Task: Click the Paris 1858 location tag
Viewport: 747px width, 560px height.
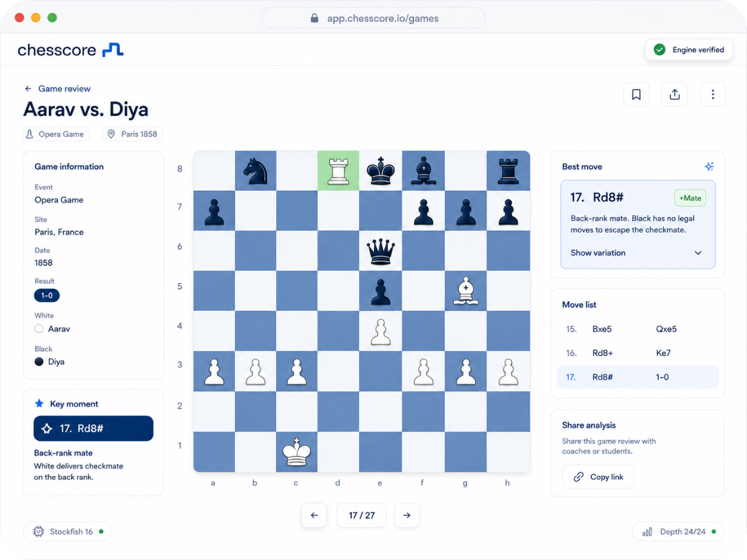Action: point(132,134)
